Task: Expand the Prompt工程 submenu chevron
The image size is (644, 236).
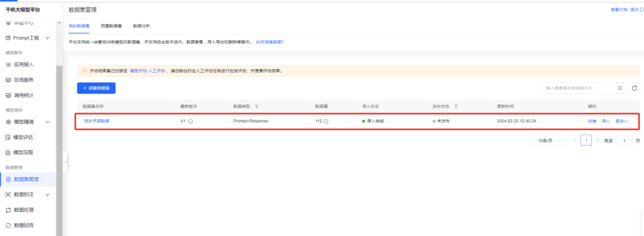Action: click(x=47, y=38)
